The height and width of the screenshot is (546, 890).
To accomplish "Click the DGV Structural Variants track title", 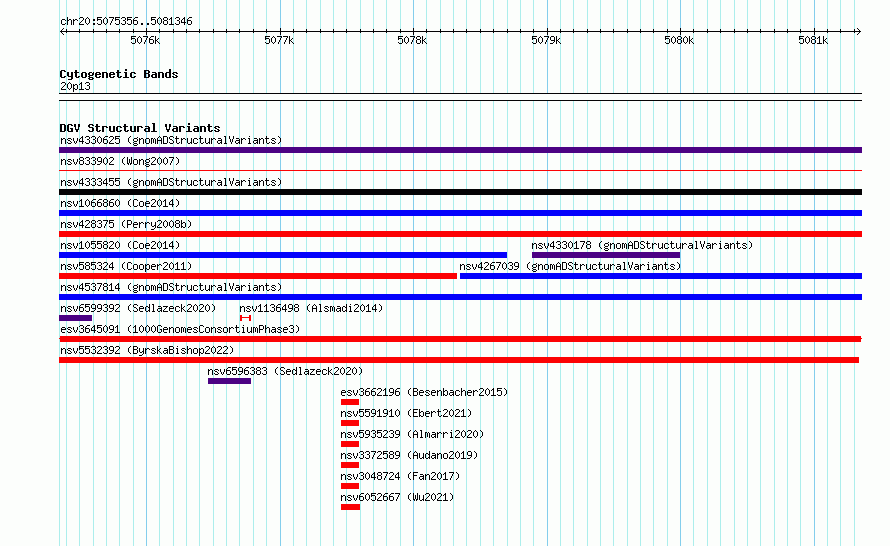I will point(140,128).
